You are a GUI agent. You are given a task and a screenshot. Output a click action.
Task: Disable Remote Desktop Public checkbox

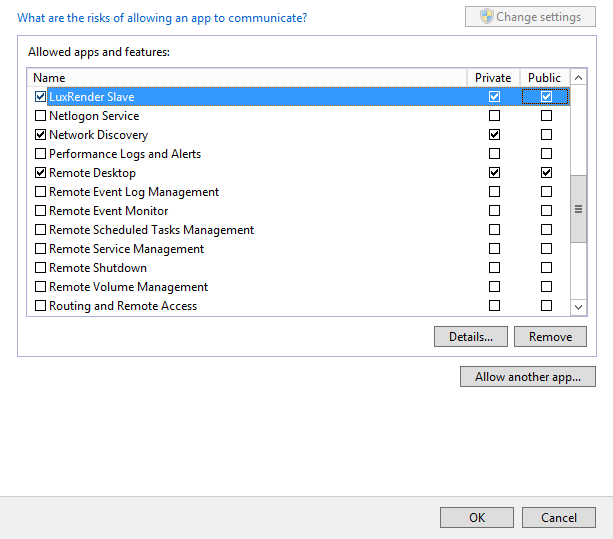tap(546, 173)
